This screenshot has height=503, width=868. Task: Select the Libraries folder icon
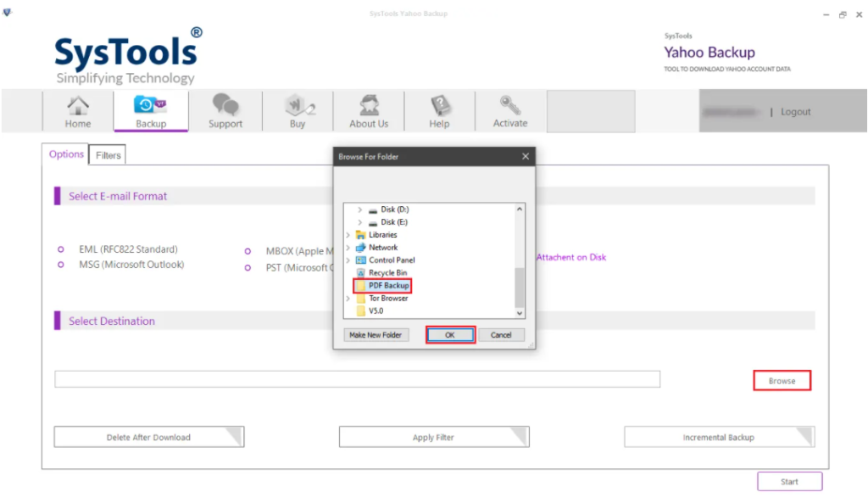point(361,235)
